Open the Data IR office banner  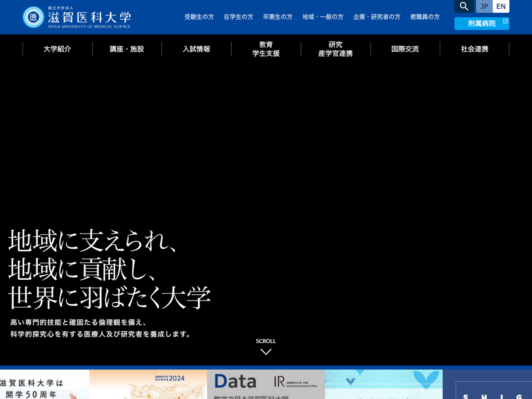[266, 384]
